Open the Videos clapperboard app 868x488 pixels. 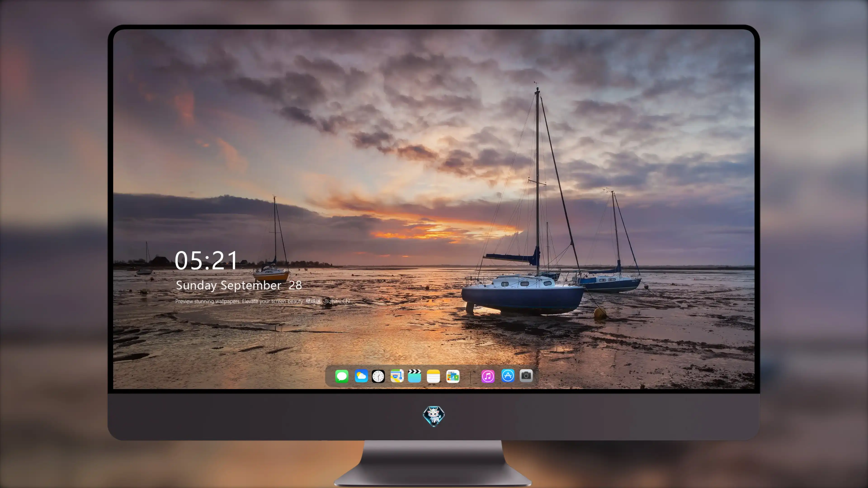point(415,376)
